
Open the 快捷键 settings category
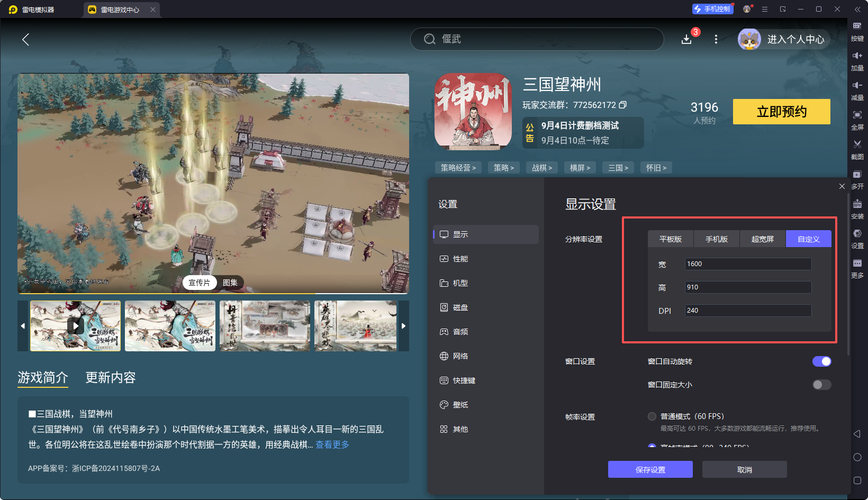click(x=486, y=380)
